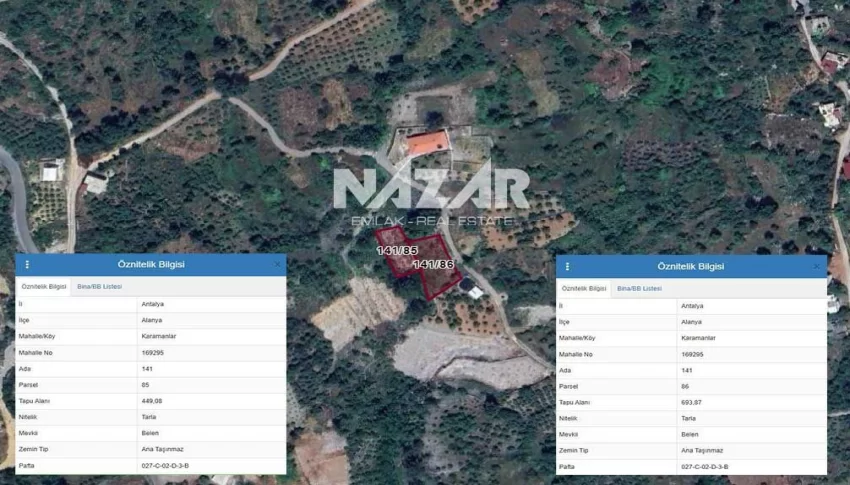
Task: Click the Tapu Alanı value 693,87
Action: (x=693, y=402)
